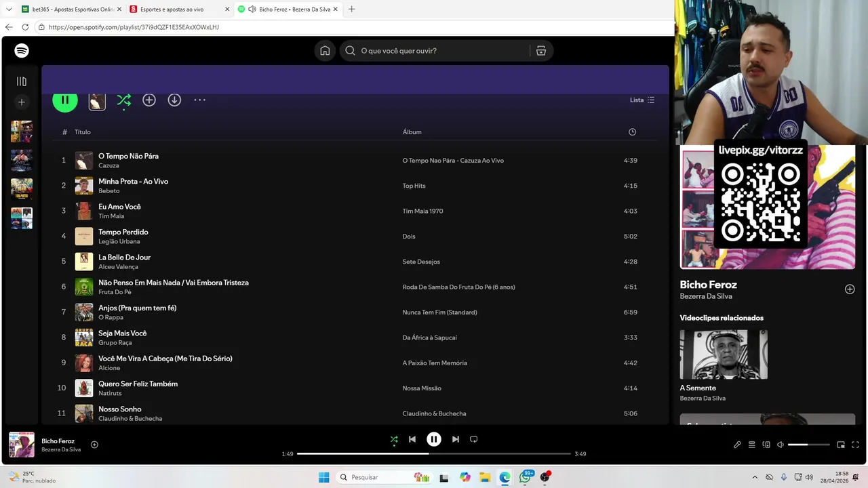Open third playlist thumbnail in library sidebar
This screenshot has width=868, height=488.
click(x=22, y=189)
